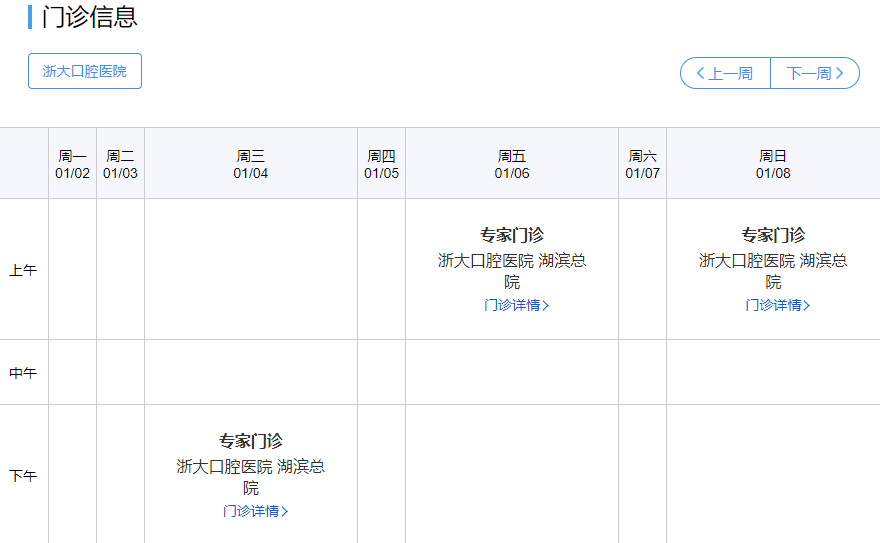Click the 中午 row label
880x543 pixels.
tap(23, 373)
